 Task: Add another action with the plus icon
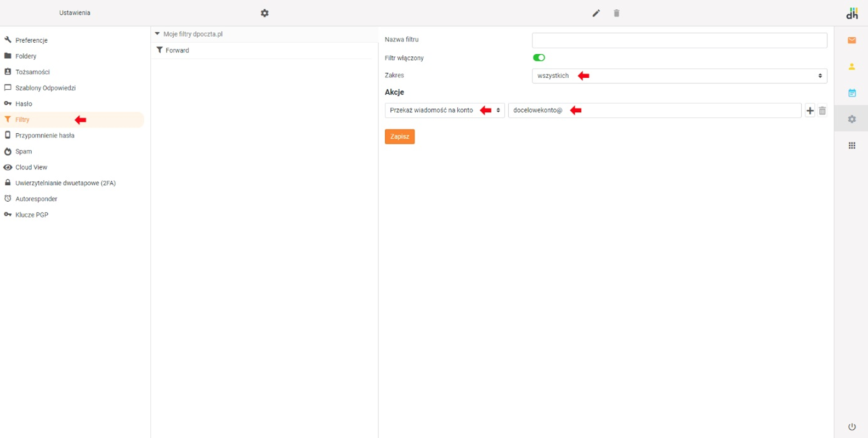tap(810, 111)
